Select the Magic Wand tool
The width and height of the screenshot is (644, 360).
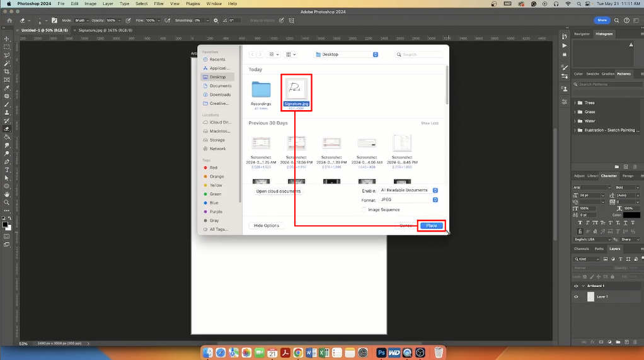pyautogui.click(x=6, y=64)
